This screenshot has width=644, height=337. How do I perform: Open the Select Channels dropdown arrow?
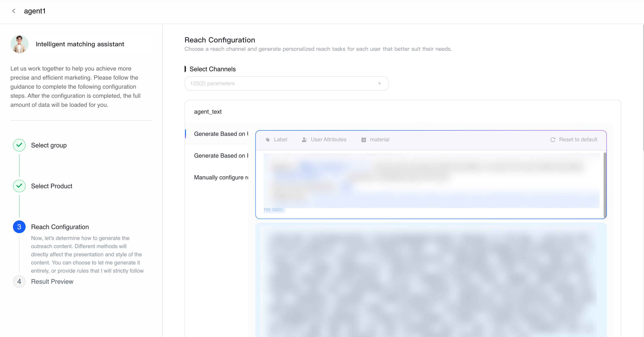380,83
